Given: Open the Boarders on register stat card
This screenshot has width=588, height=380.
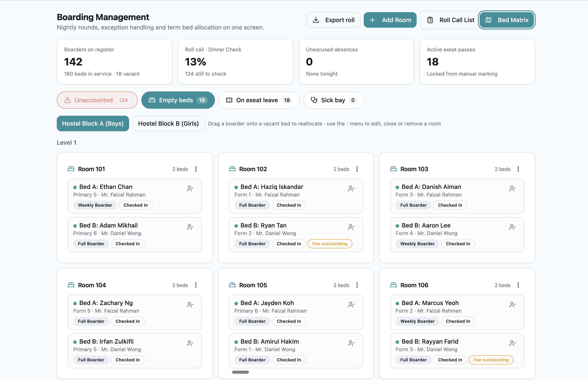Looking at the screenshot, I should click(114, 62).
